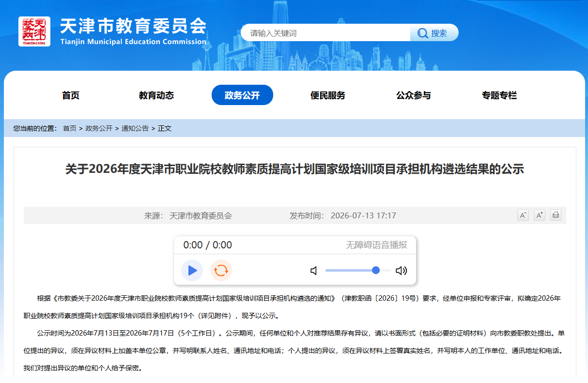Click the article headline 关于2026年度天津市职业院校…
Viewport: 588px width, 383px height.
pyautogui.click(x=295, y=169)
